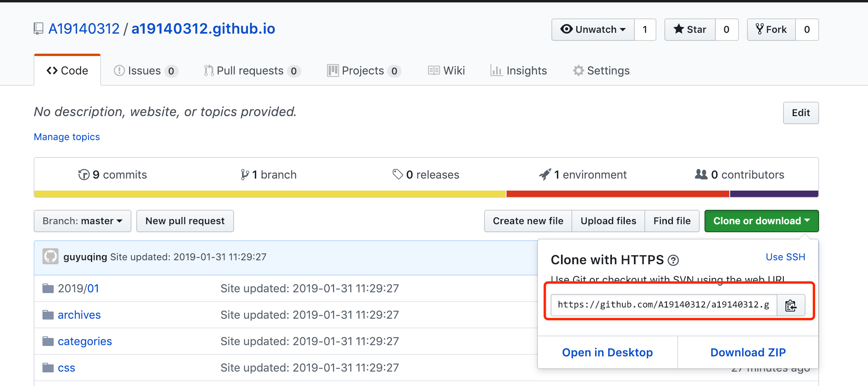868x386 pixels.
Task: View the 1 branch list
Action: pos(268,175)
